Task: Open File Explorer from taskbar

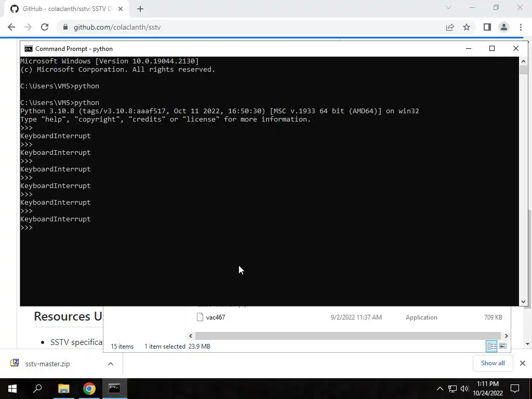Action: click(63, 389)
